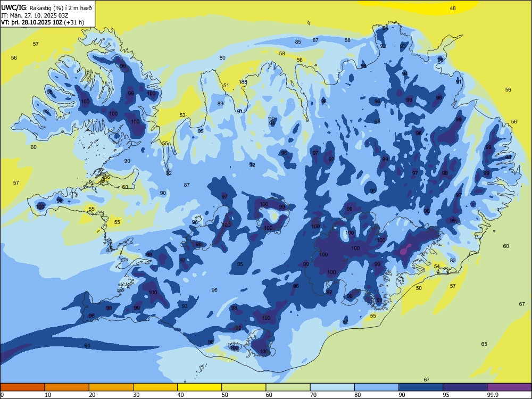Click the humidity value '83' on the map
The width and height of the screenshot is (532, 399).
point(453,261)
